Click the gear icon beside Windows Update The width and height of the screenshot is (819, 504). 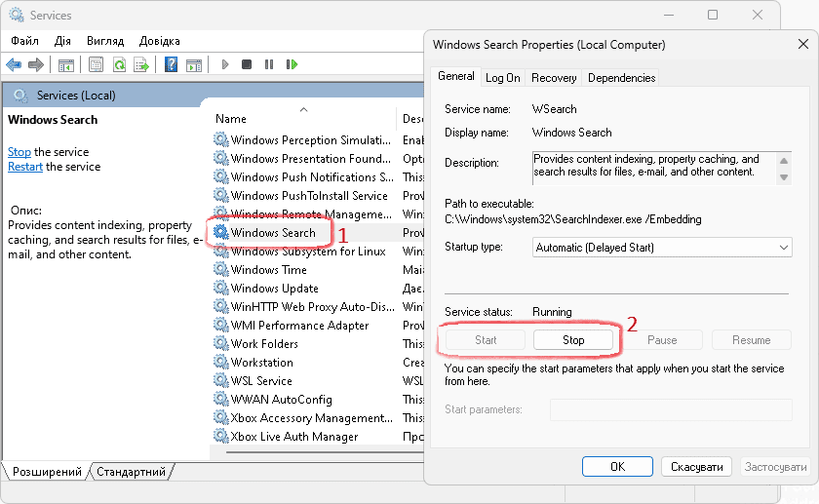(221, 288)
